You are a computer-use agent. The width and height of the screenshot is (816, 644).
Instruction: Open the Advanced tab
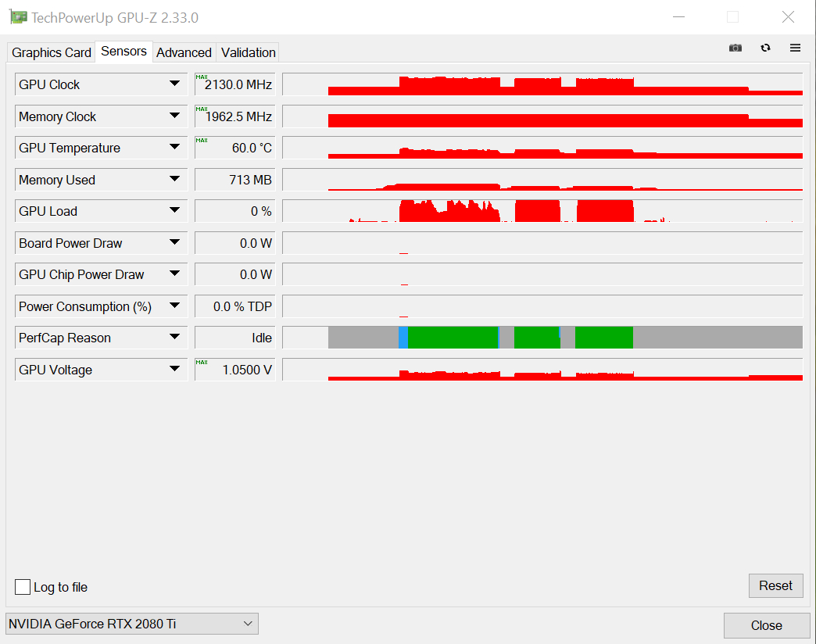[x=184, y=52]
